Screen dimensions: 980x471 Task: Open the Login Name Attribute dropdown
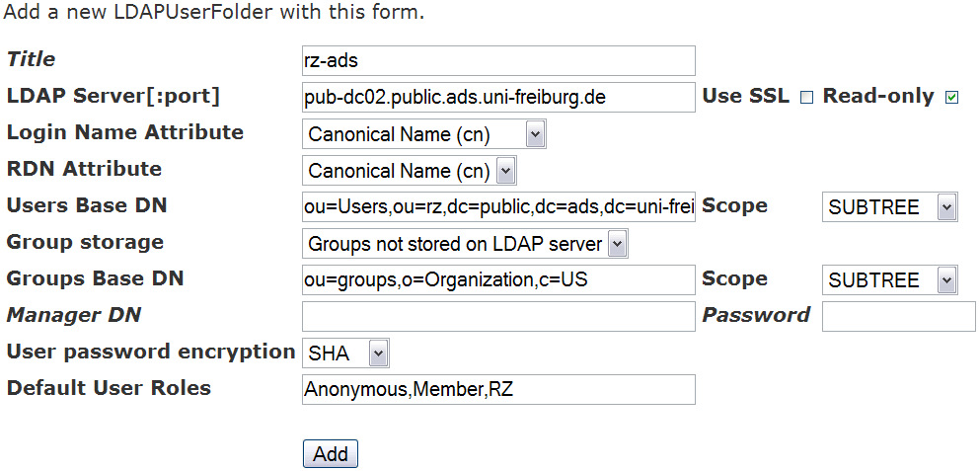423,134
